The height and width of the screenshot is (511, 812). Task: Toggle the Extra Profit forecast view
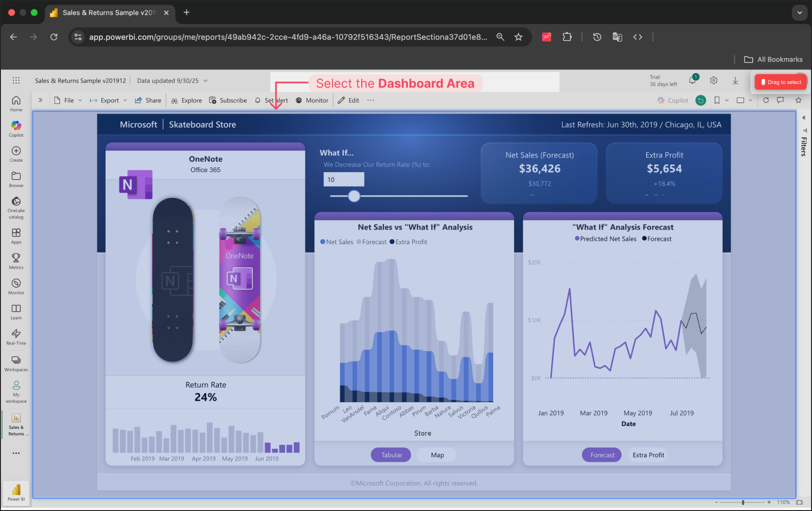[648, 455]
